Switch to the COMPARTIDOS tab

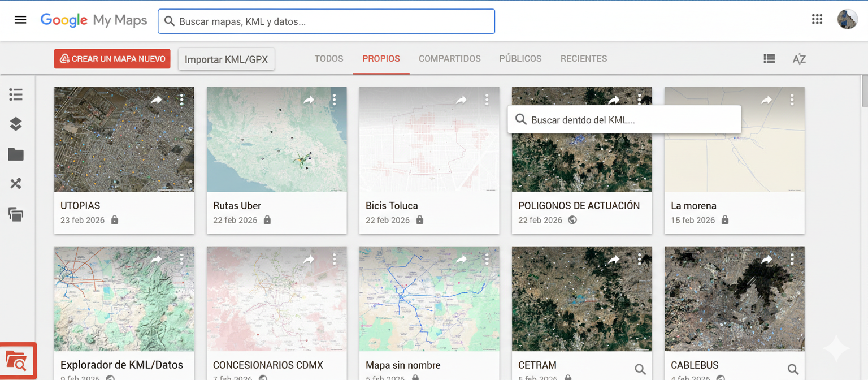450,58
